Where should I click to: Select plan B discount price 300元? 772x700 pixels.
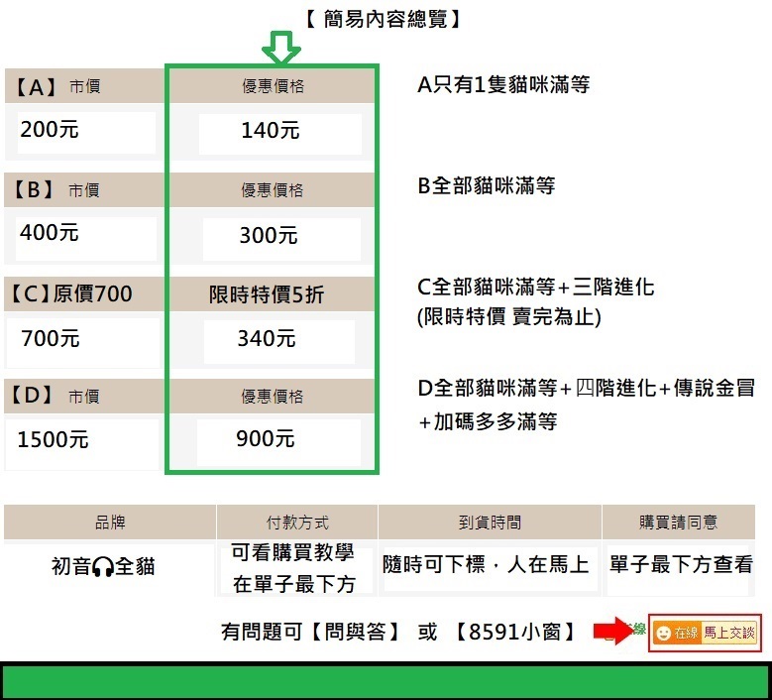pyautogui.click(x=269, y=235)
